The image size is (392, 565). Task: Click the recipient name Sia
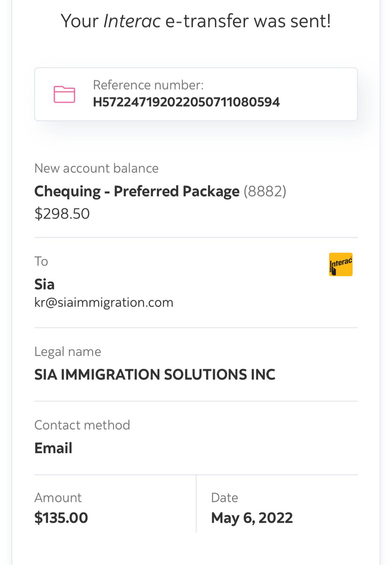coord(44,284)
